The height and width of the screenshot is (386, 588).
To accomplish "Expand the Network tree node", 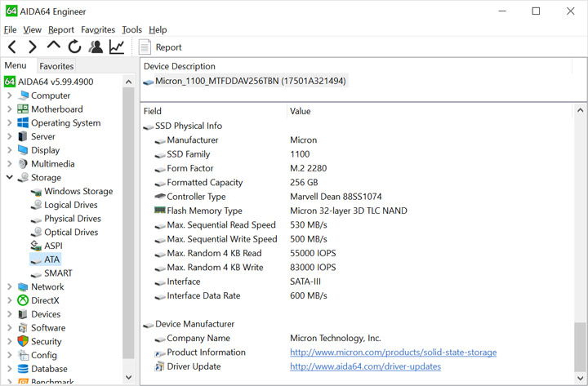I will [9, 287].
